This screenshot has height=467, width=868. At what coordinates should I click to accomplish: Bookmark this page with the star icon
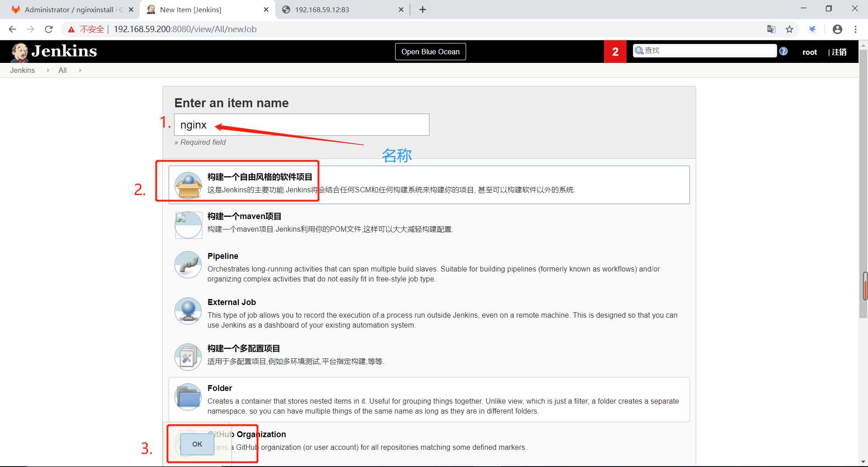(789, 29)
